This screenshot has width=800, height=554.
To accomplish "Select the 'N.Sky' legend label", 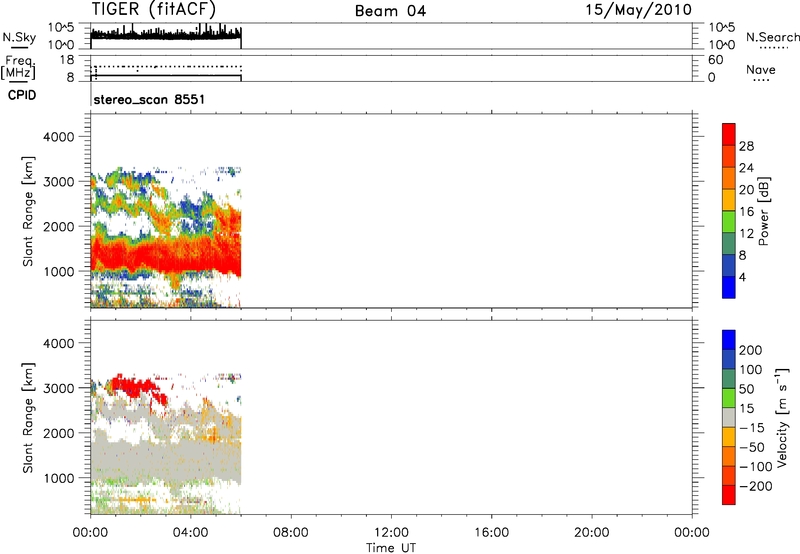I will click(x=19, y=37).
